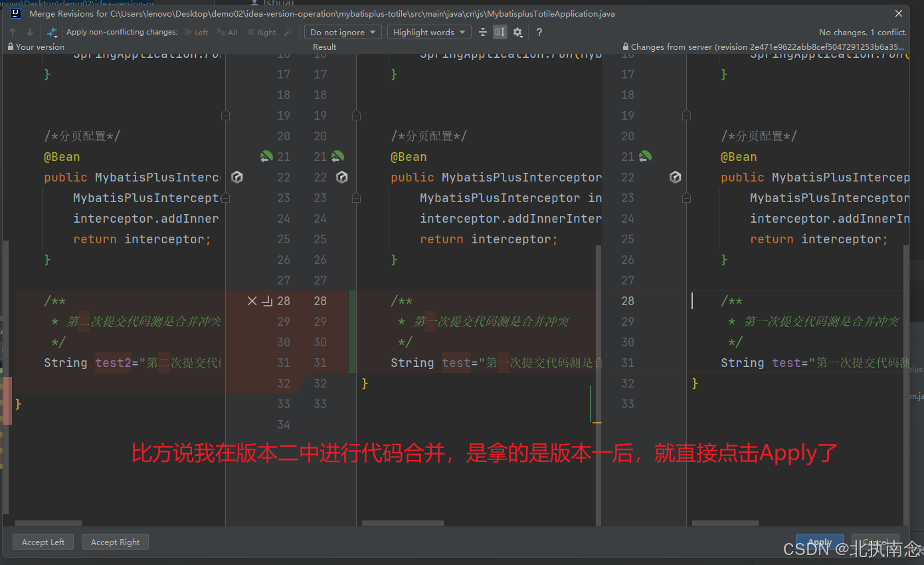
Task: Click the Accept Right button
Action: [116, 542]
